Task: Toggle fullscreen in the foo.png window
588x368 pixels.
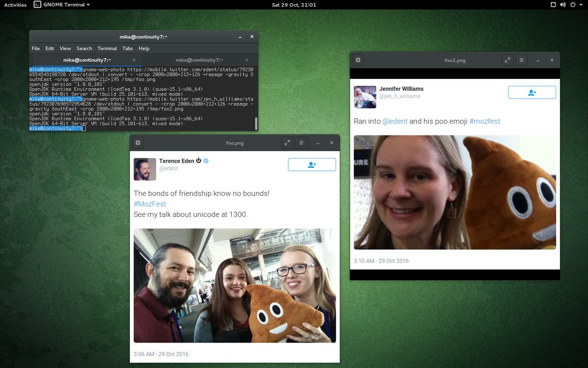Action: (x=287, y=143)
